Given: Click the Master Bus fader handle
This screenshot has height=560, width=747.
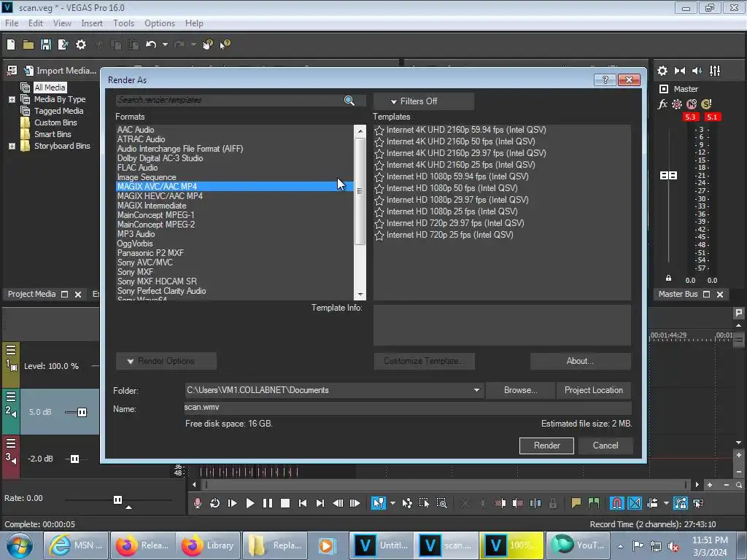Looking at the screenshot, I should pos(668,176).
